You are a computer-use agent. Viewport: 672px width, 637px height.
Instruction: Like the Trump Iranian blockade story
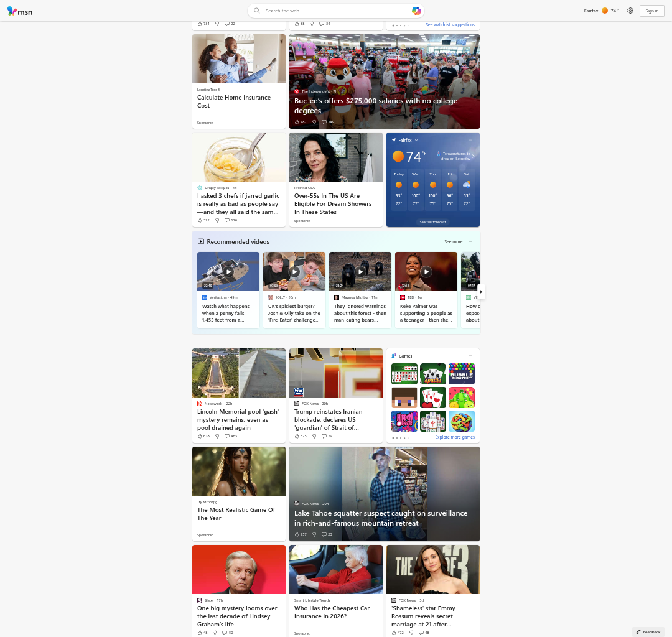click(x=301, y=436)
